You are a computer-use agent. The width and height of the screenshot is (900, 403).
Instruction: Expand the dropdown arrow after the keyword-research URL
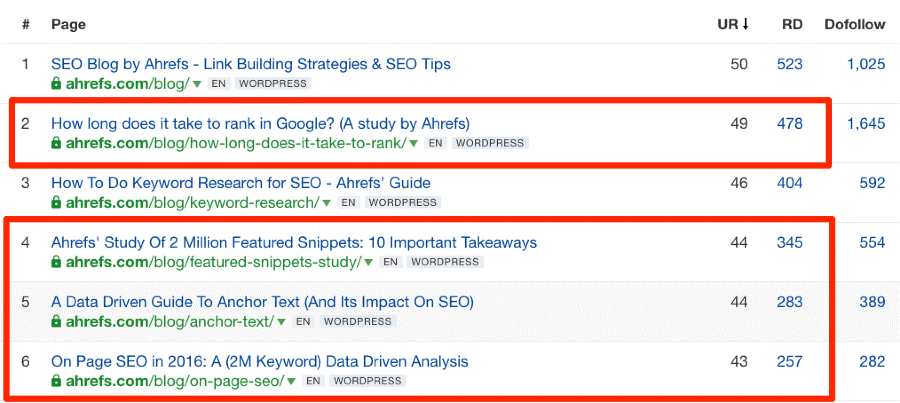pos(326,203)
